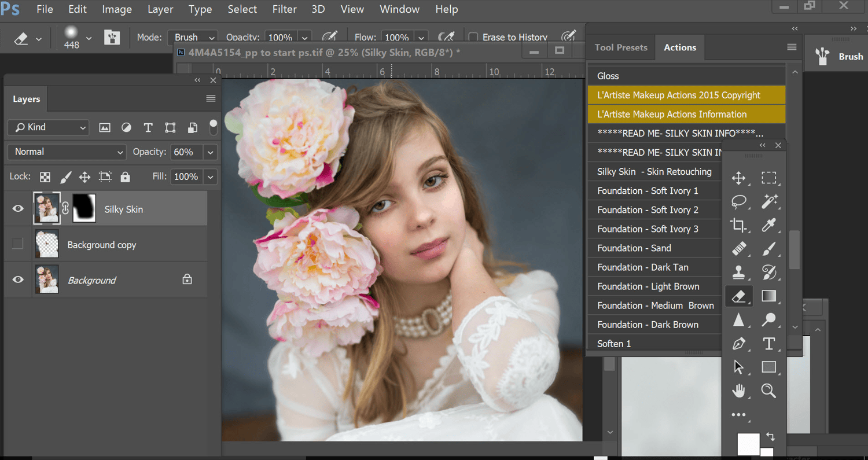Select the Gradient tool
The height and width of the screenshot is (460, 868).
(768, 296)
